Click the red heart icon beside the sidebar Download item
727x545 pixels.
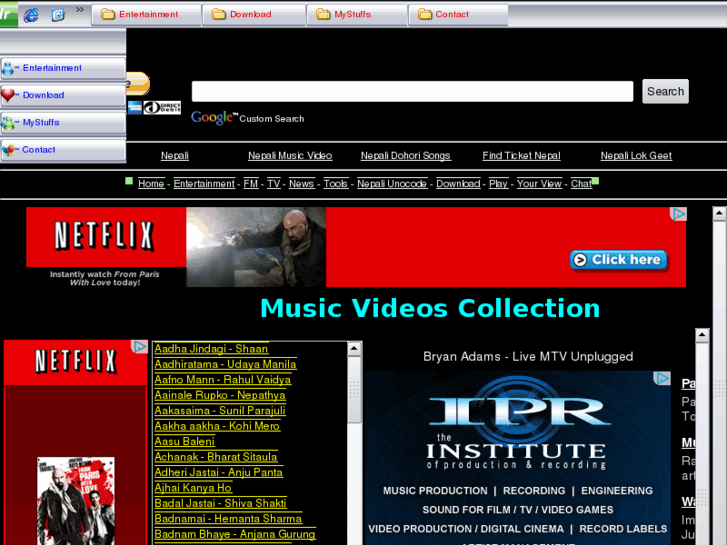click(8, 95)
